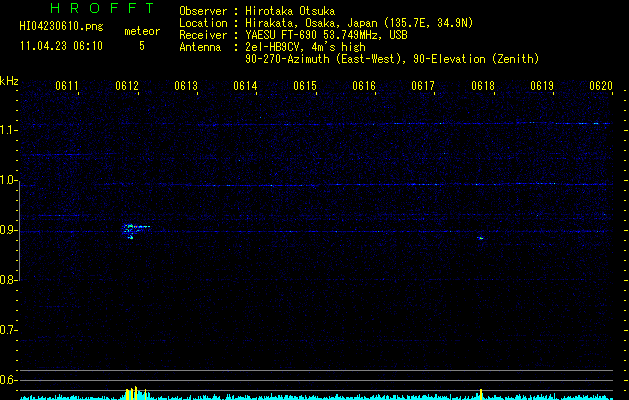
Task: Click the 0620 time axis label
Action: (601, 86)
